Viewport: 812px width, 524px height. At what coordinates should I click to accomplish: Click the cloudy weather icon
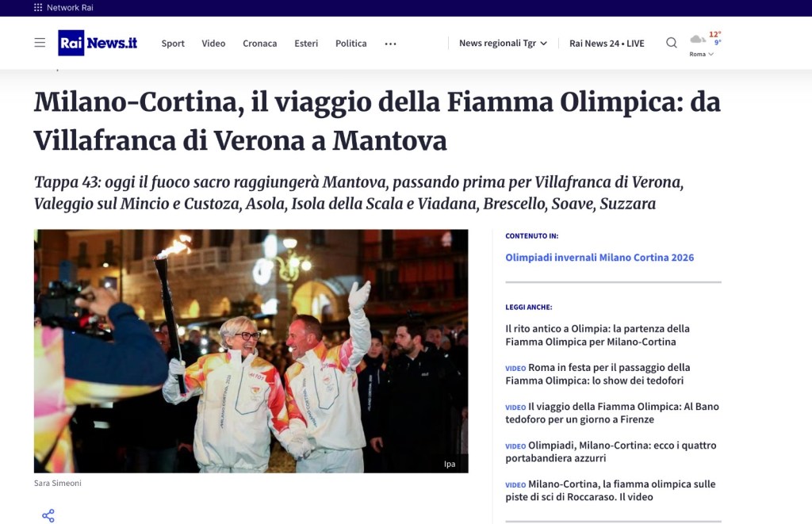coord(698,40)
